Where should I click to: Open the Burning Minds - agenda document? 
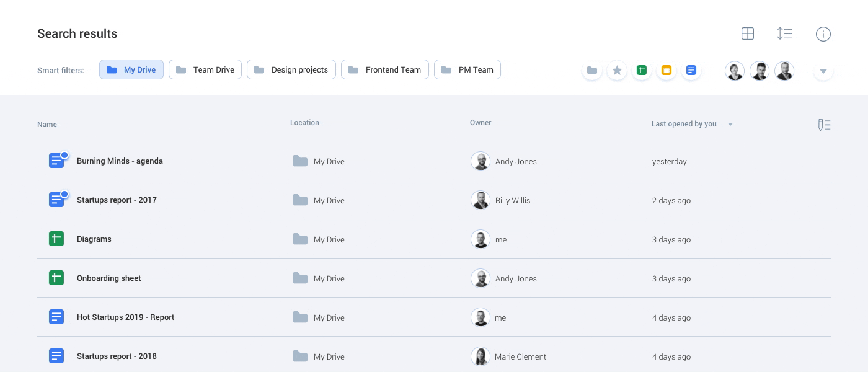tap(120, 161)
